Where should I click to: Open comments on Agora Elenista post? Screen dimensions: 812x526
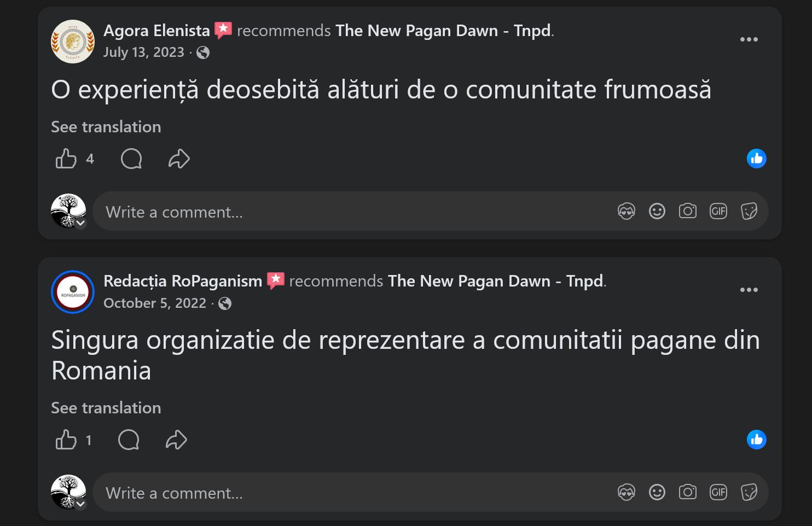[x=131, y=159]
